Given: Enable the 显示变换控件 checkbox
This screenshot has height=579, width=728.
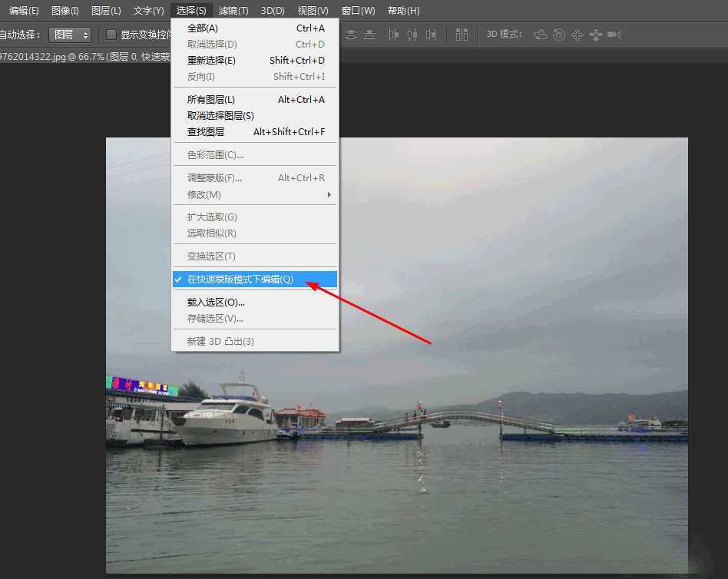Looking at the screenshot, I should [x=112, y=35].
